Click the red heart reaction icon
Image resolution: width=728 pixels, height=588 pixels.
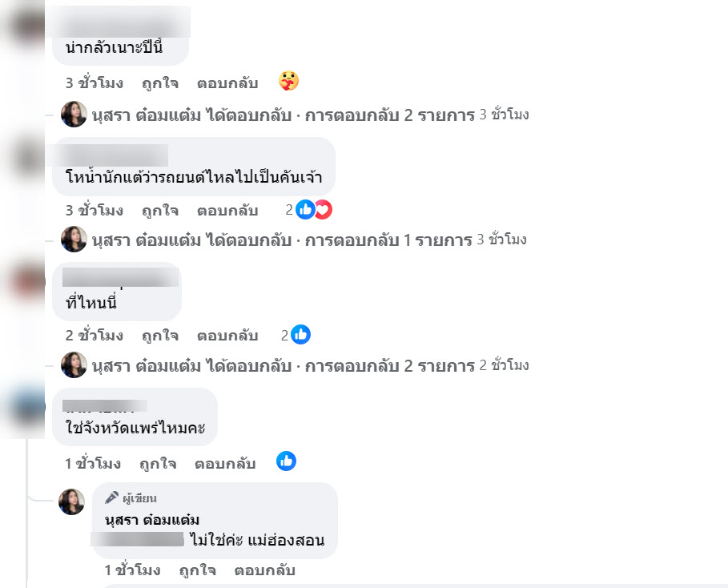[x=324, y=209]
